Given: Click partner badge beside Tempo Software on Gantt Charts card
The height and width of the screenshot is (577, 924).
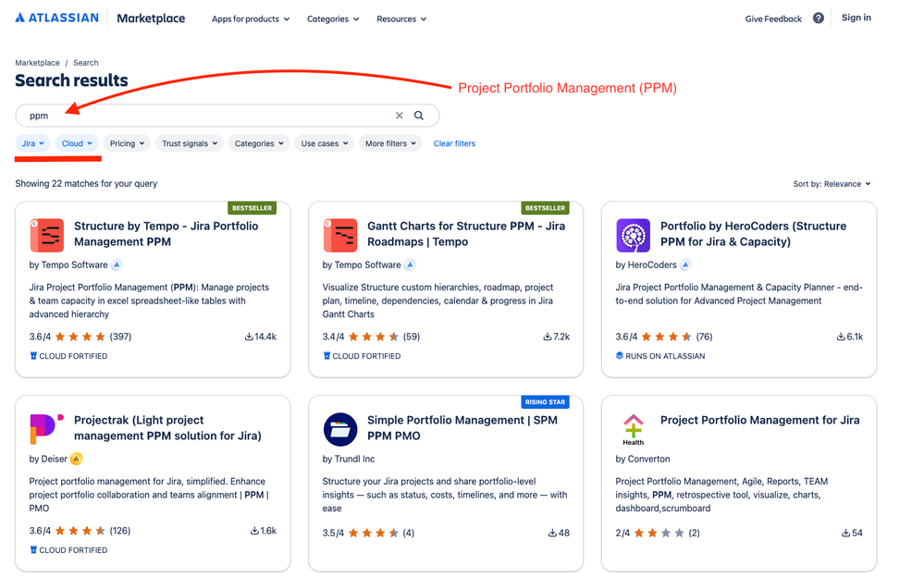Looking at the screenshot, I should (410, 265).
